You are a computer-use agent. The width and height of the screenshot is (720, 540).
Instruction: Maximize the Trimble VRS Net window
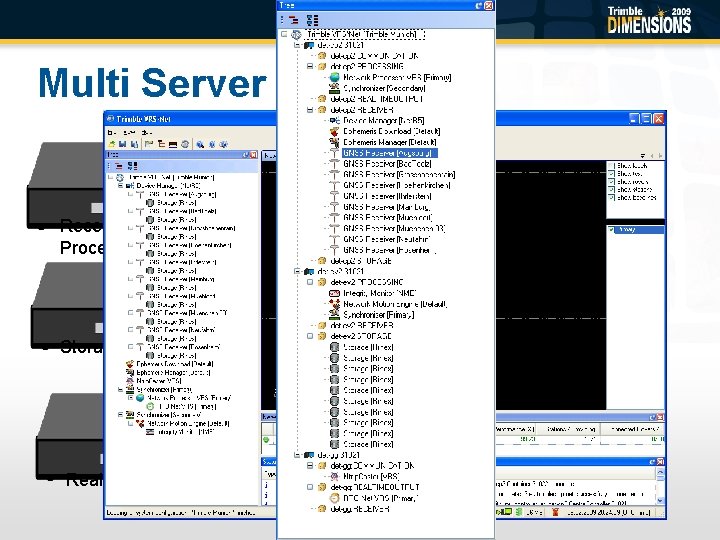(646, 119)
